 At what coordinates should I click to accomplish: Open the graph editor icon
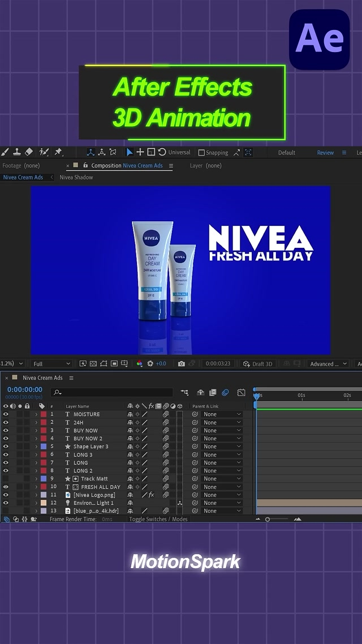click(x=242, y=392)
